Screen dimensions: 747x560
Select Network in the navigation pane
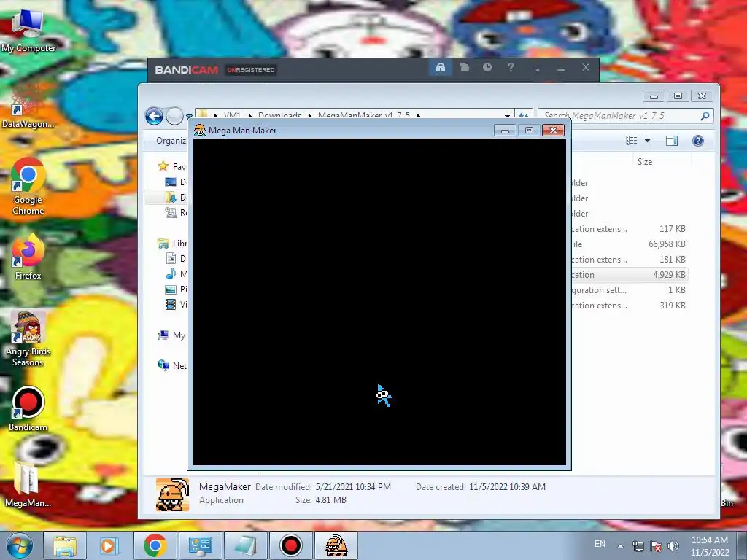[172, 366]
